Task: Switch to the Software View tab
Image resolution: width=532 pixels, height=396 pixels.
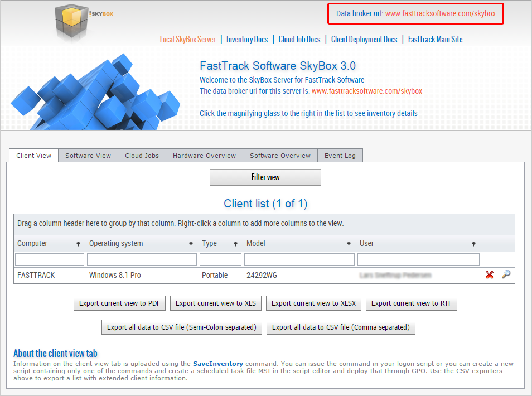Action: [88, 156]
